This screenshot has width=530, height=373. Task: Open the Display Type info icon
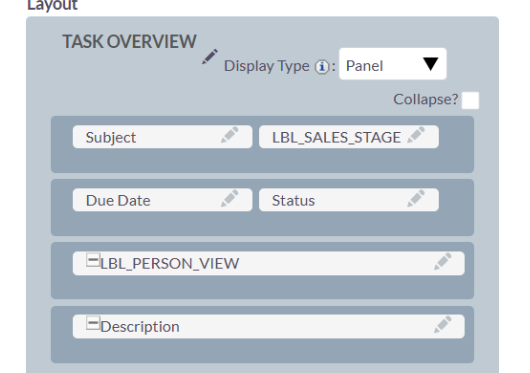tap(322, 67)
